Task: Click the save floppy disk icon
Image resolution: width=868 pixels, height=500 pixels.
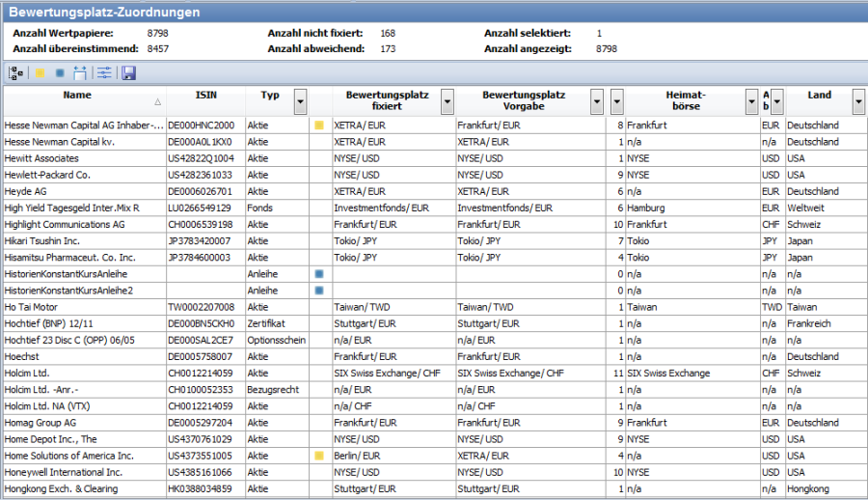Action: [x=129, y=72]
